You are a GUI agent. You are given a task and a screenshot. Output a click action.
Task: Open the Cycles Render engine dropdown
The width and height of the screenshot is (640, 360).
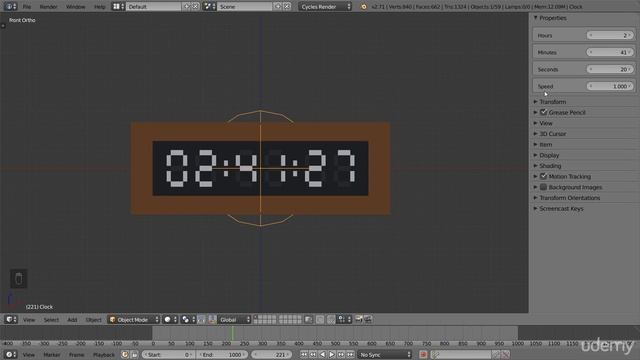point(325,7)
